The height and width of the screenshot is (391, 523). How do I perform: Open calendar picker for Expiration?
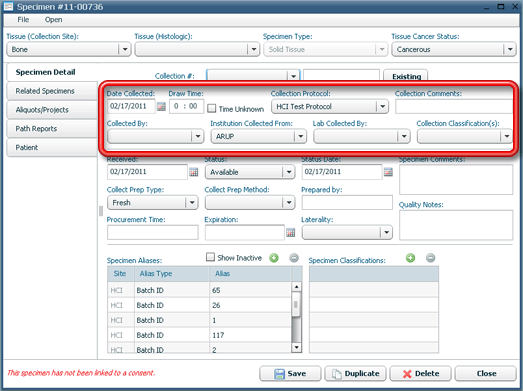(x=291, y=233)
